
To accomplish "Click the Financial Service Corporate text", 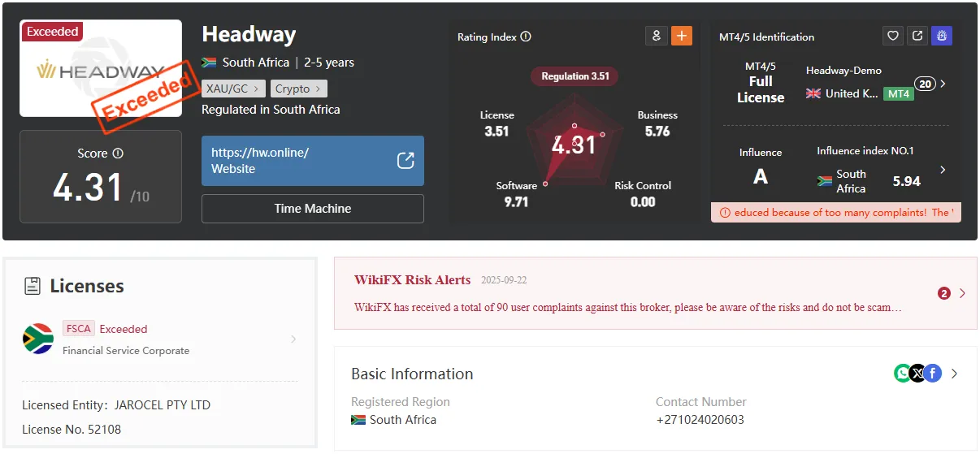I will 126,351.
